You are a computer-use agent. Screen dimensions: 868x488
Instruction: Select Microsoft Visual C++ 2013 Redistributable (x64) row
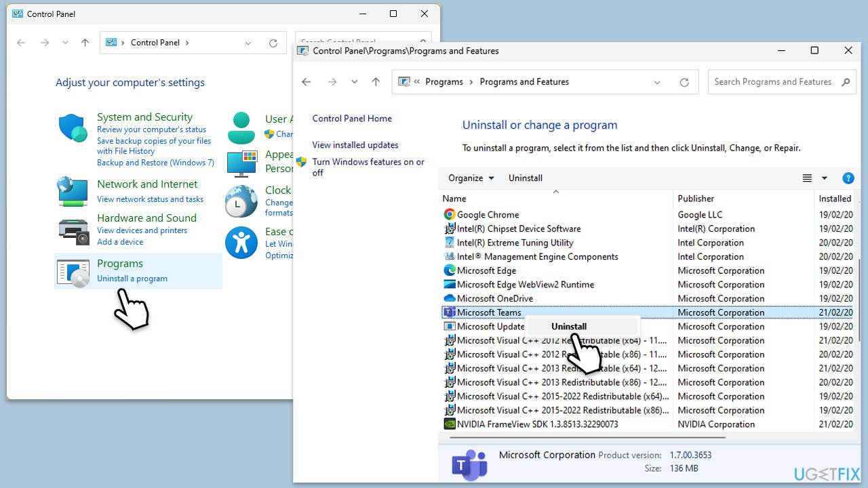(x=647, y=369)
